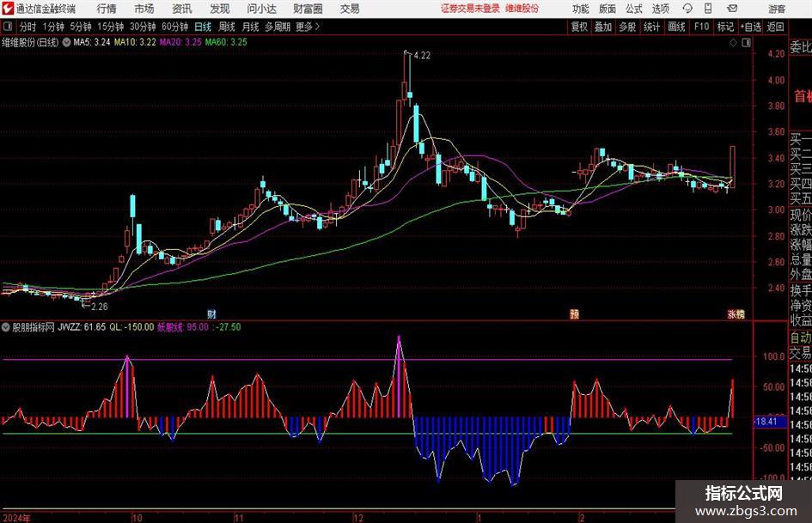Screen dimensions: 812x523
Task: Click the 标记 mark button
Action: (725, 27)
